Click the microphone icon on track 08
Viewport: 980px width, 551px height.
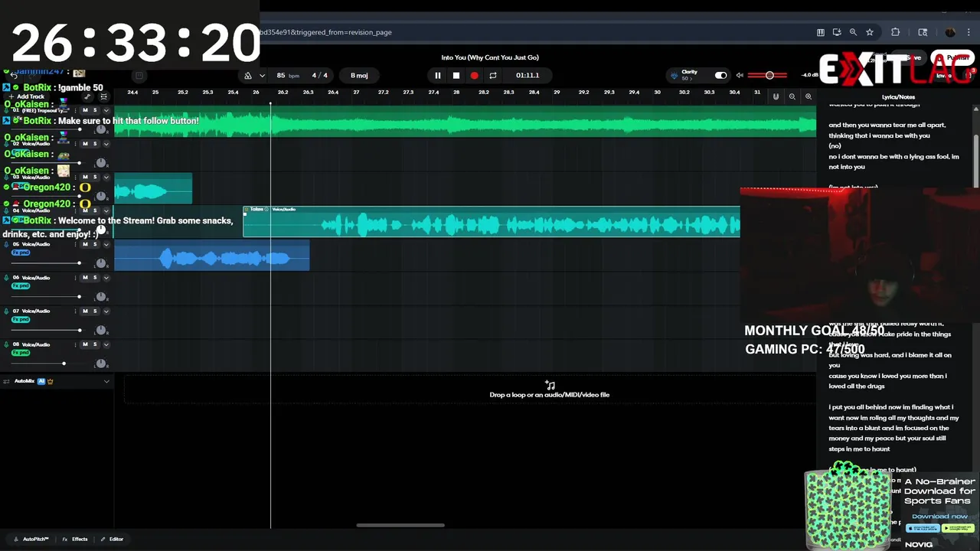point(6,344)
